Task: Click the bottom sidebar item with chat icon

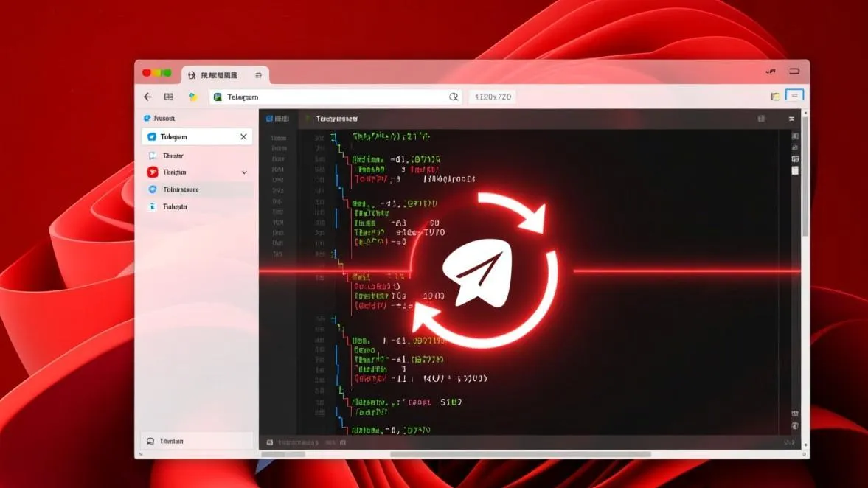Action: (x=197, y=441)
